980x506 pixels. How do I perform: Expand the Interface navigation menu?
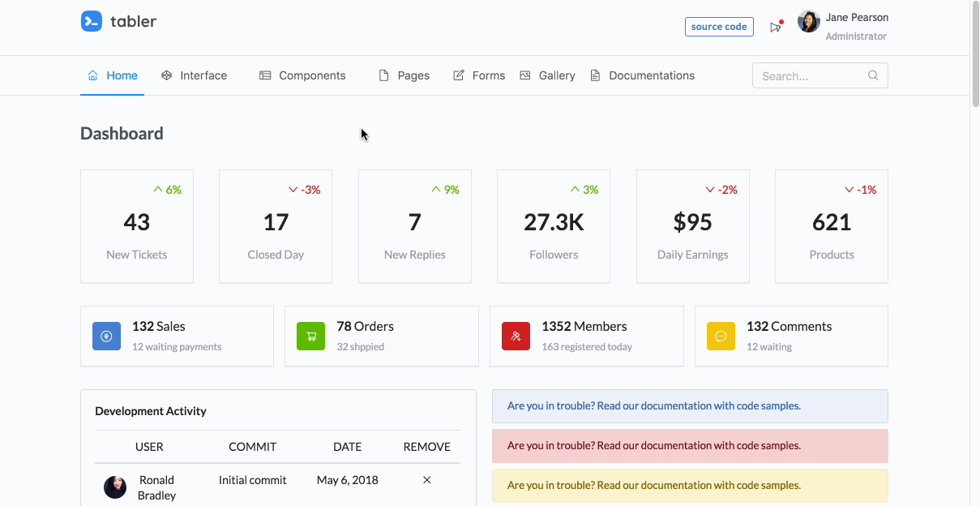tap(195, 75)
